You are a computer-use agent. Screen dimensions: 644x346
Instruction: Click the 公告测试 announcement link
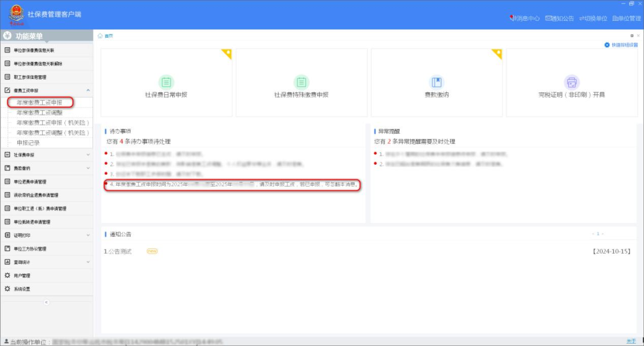119,252
